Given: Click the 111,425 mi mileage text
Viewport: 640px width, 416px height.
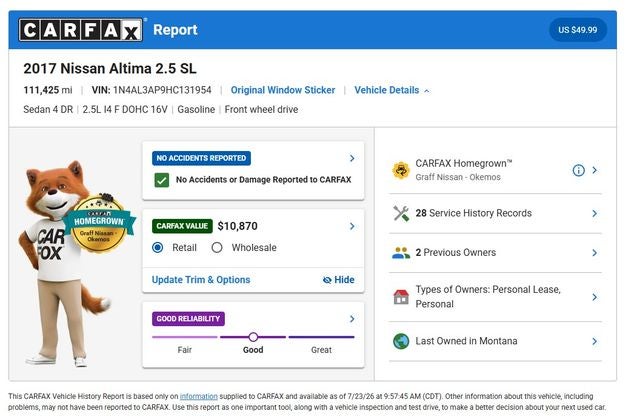Looking at the screenshot, I should (x=48, y=90).
